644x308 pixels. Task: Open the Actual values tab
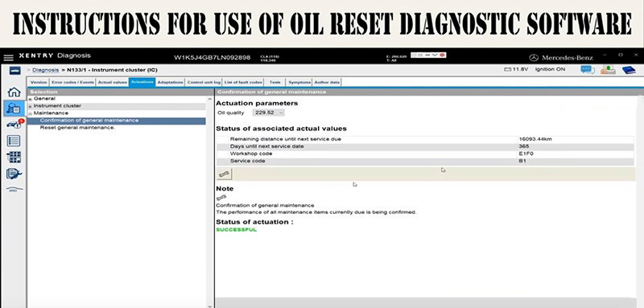click(112, 83)
